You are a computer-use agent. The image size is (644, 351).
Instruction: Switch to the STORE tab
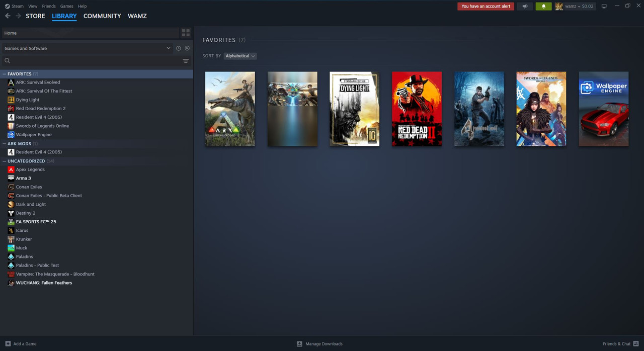coord(35,16)
